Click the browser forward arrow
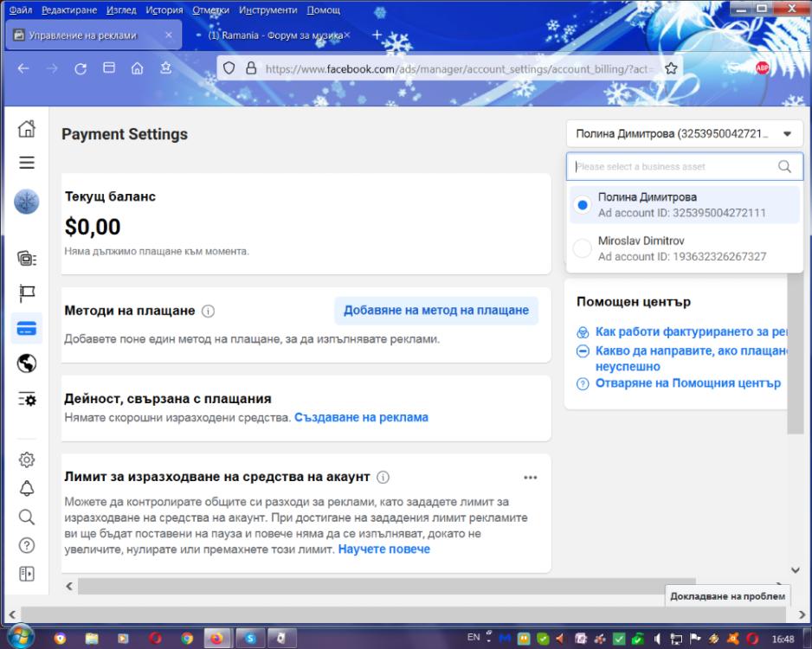The height and width of the screenshot is (649, 812). [x=52, y=68]
